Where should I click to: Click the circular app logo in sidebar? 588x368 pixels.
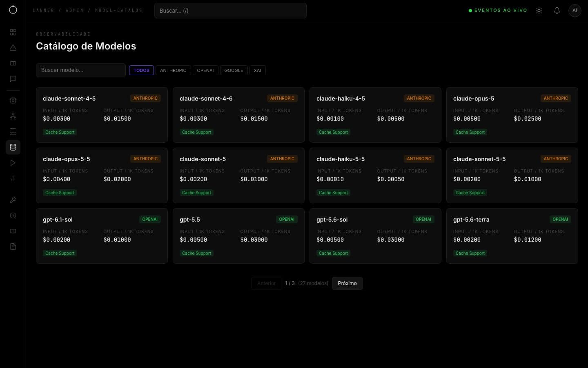point(13,10)
